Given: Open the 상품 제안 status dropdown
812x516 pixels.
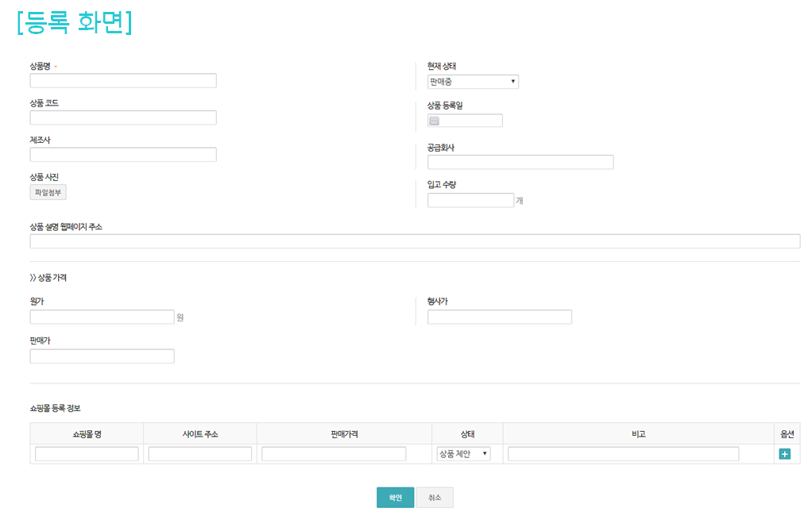Looking at the screenshot, I should tap(463, 454).
